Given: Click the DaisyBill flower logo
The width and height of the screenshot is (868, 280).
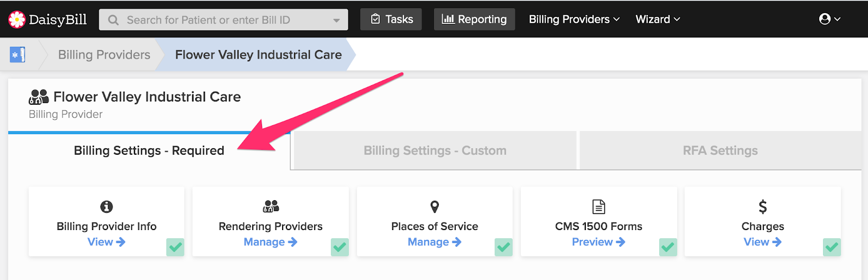Looking at the screenshot, I should pos(17,20).
